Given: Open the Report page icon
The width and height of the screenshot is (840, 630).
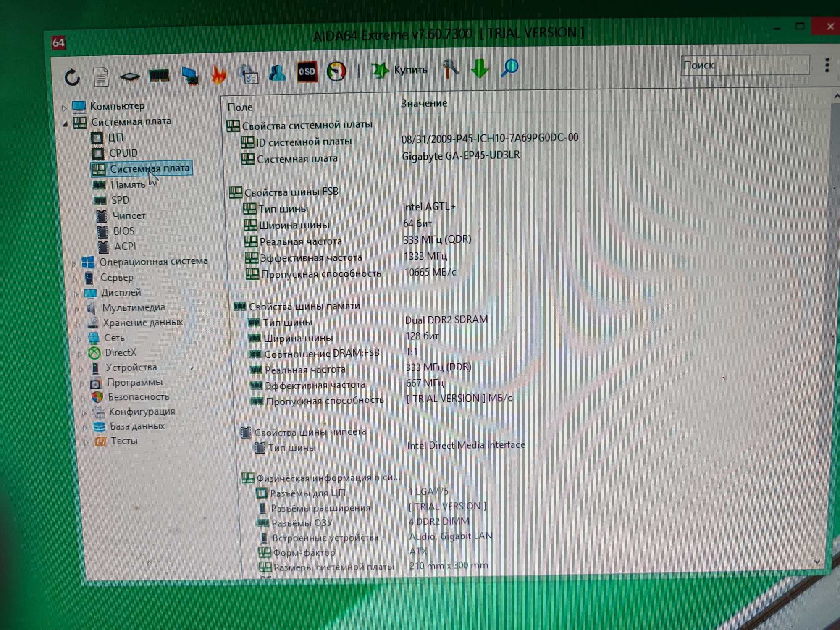Looking at the screenshot, I should pos(101,77).
